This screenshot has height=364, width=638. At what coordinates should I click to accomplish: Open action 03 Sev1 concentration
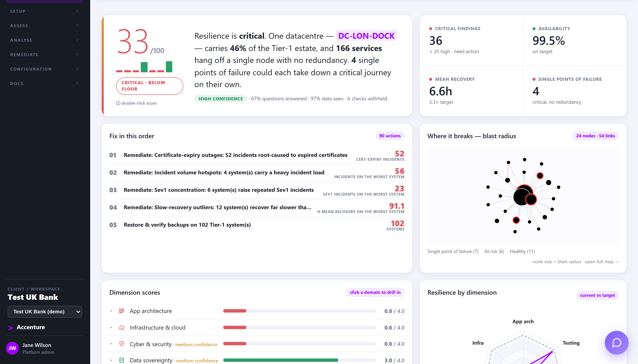(x=257, y=190)
